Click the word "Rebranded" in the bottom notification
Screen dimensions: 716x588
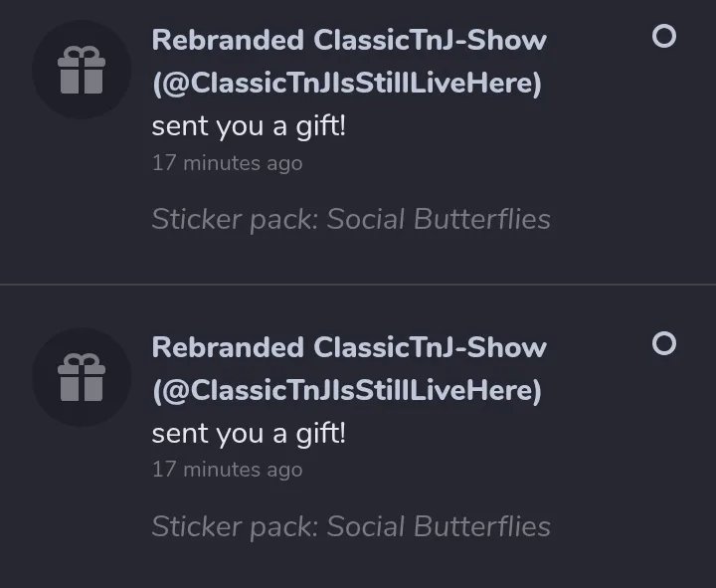tap(228, 347)
